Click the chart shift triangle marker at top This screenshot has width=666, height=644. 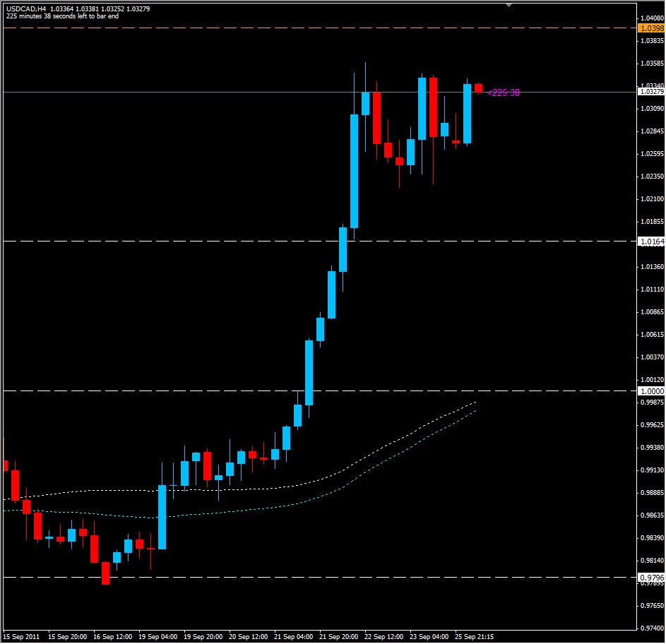[x=507, y=6]
